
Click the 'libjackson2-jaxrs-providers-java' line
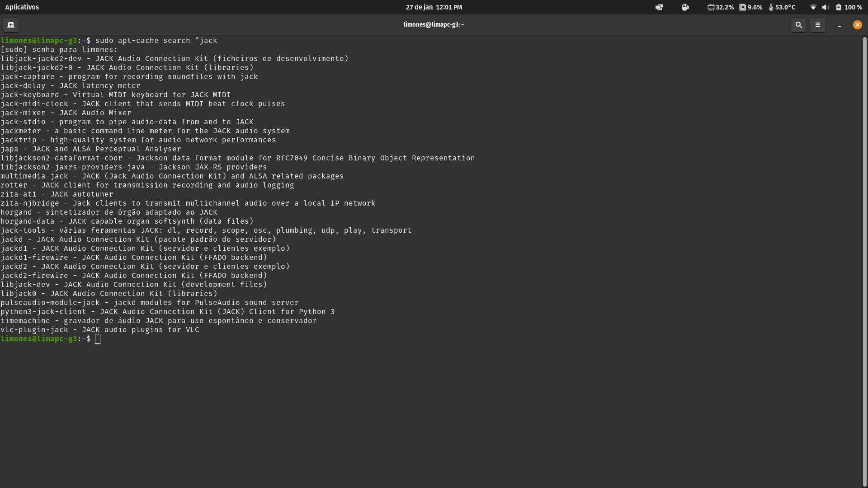tap(134, 167)
